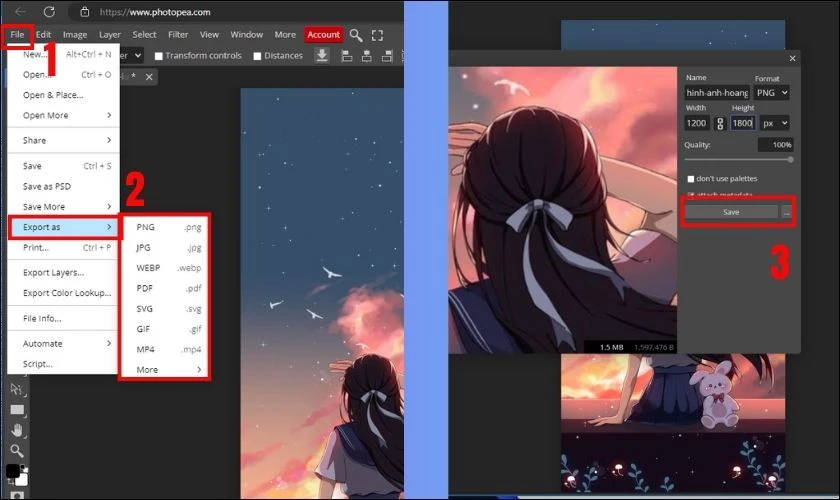
Task: Open the Window menu
Action: tap(247, 34)
